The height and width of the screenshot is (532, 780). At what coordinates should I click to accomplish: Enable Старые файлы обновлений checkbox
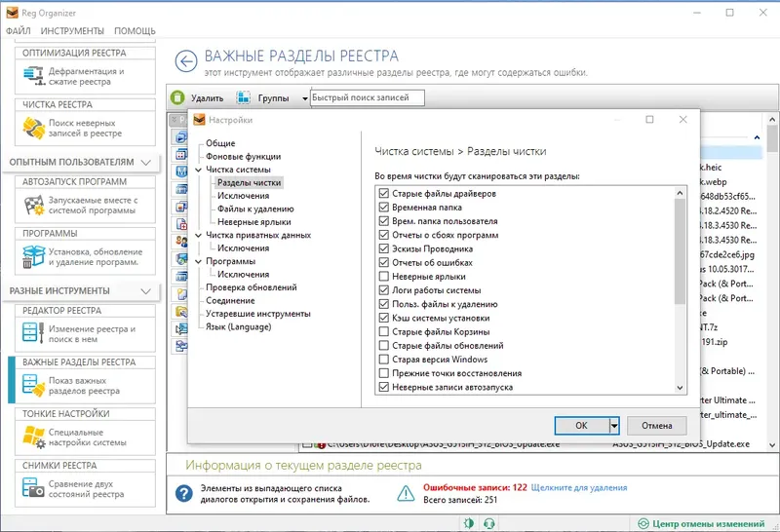[383, 346]
